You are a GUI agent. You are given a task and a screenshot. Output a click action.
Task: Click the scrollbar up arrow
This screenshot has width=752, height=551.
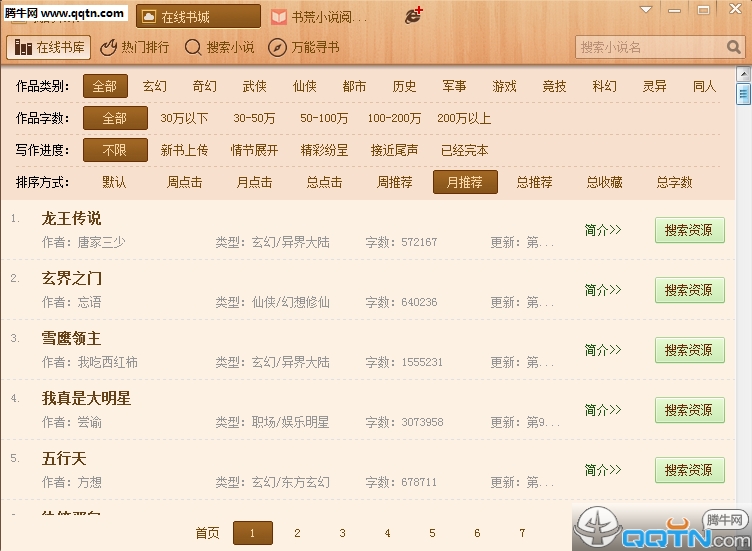tap(743, 74)
